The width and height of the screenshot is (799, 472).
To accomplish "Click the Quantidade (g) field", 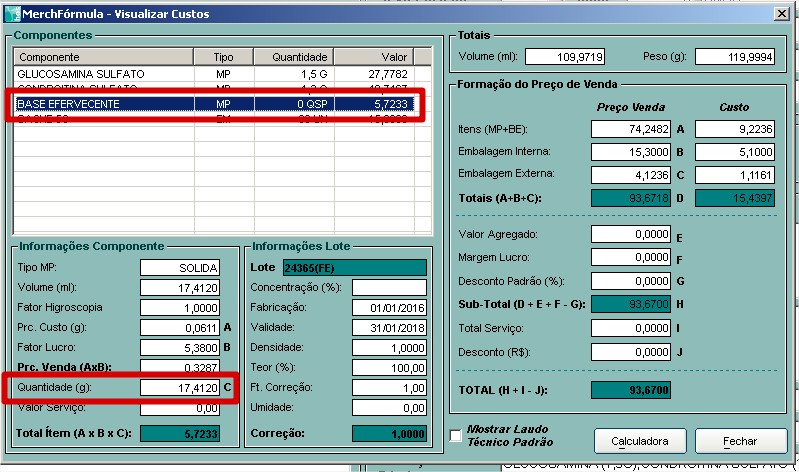I will pyautogui.click(x=180, y=388).
